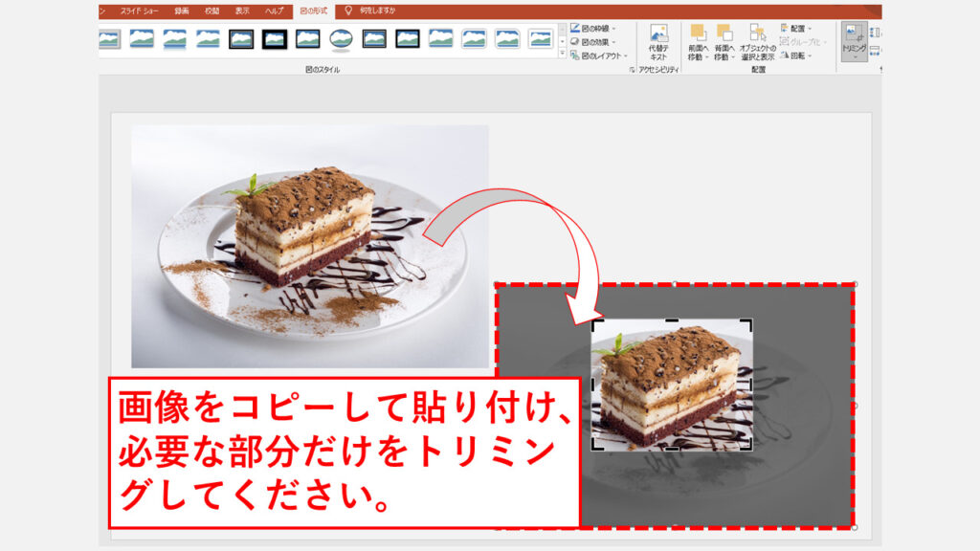Open the 代替テキスト alt text pane
Image resolution: width=980 pixels, height=551 pixels.
[658, 43]
